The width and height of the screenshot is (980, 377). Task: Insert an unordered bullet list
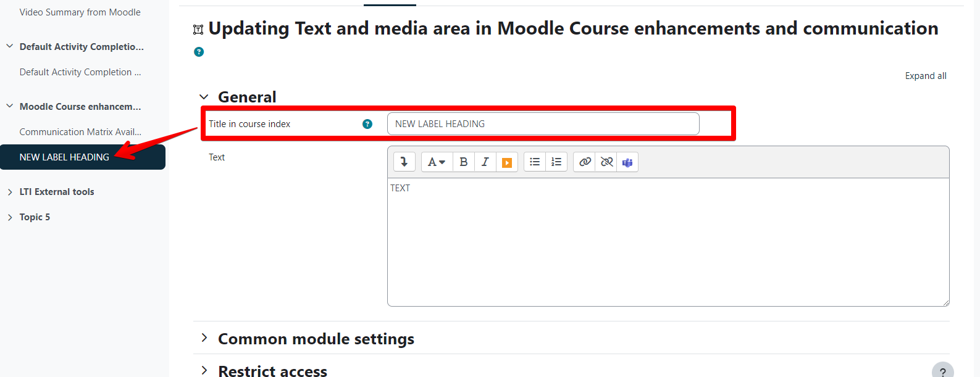(535, 162)
